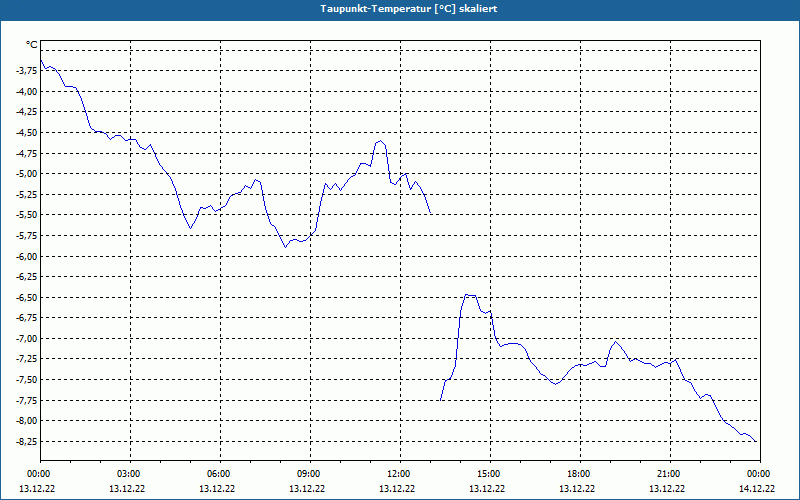Select the -3,75 y-axis label

pos(28,71)
